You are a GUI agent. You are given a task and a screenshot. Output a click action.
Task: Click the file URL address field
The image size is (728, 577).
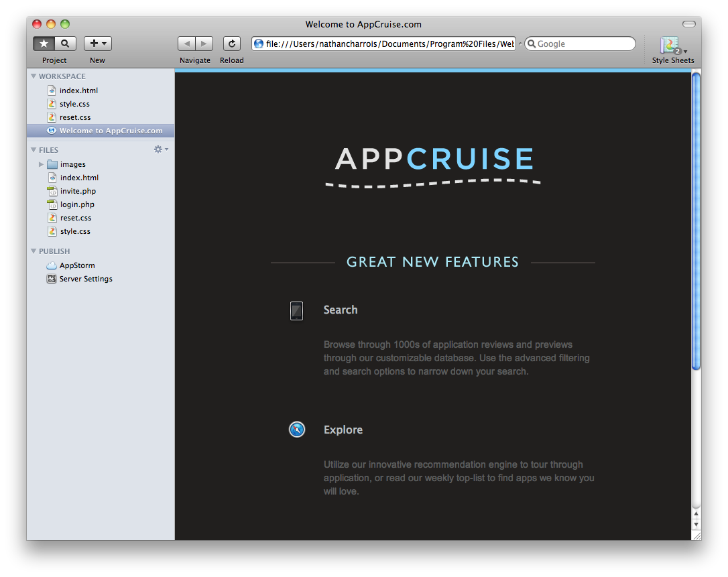[x=384, y=44]
